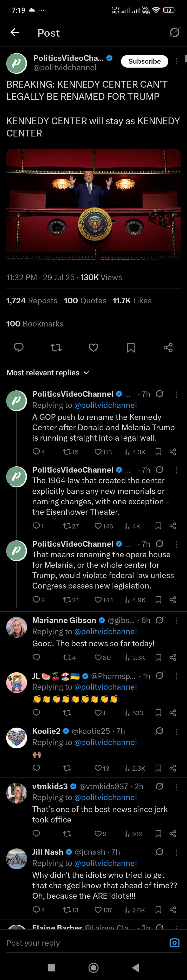
Task: Open Most relevant replies sort dropdown
Action: pos(48,373)
